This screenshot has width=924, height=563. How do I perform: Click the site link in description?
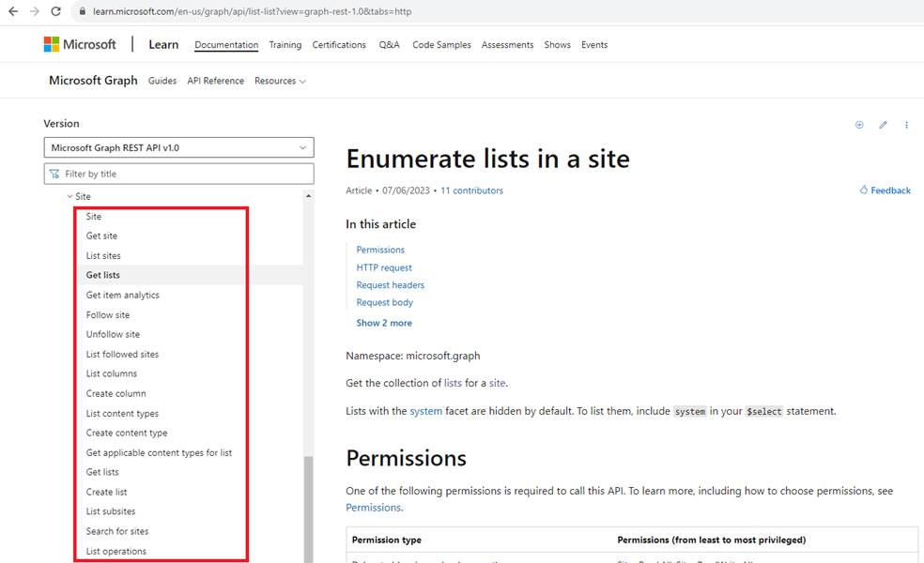(x=497, y=383)
